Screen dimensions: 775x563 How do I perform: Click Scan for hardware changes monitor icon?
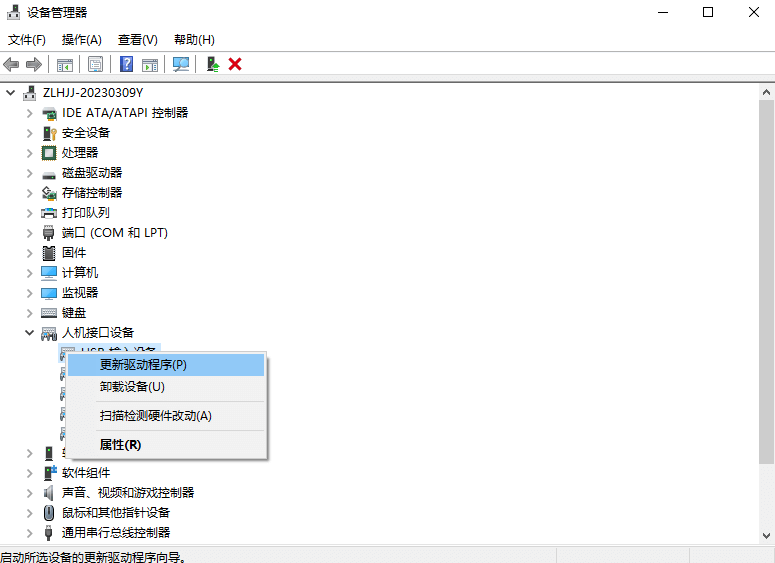click(181, 64)
